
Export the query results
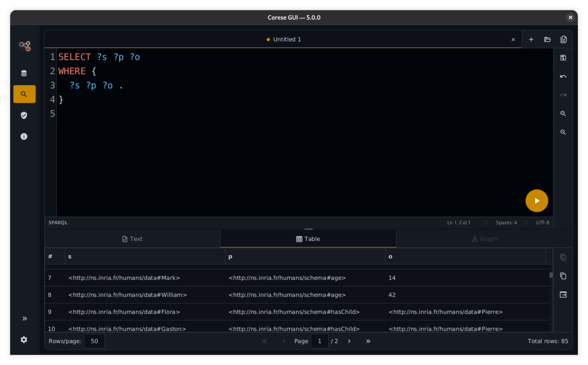[563, 294]
